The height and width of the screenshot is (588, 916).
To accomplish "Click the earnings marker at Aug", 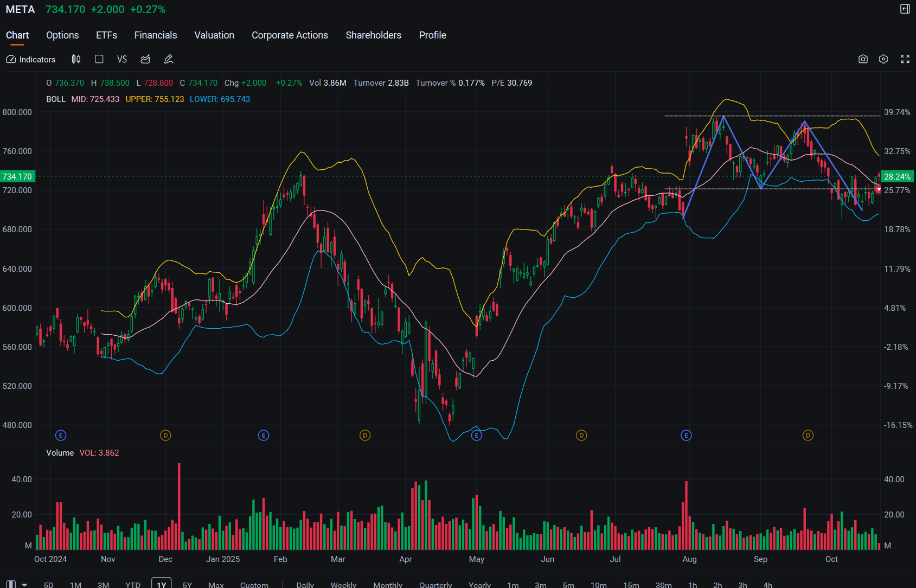I will 686,435.
